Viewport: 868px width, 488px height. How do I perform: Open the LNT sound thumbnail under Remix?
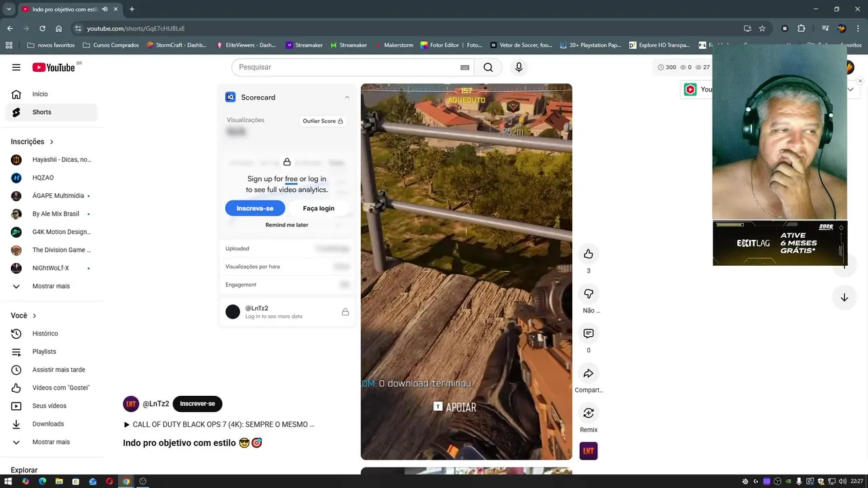click(x=589, y=451)
